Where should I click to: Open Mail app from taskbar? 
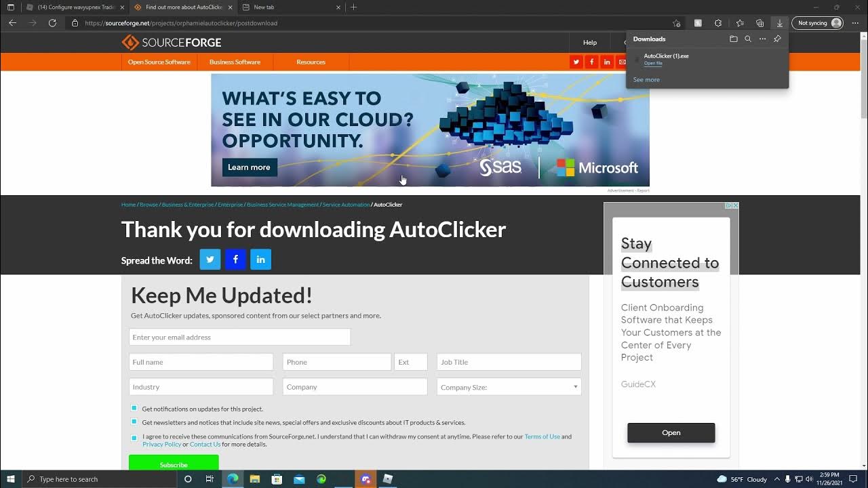(x=299, y=479)
